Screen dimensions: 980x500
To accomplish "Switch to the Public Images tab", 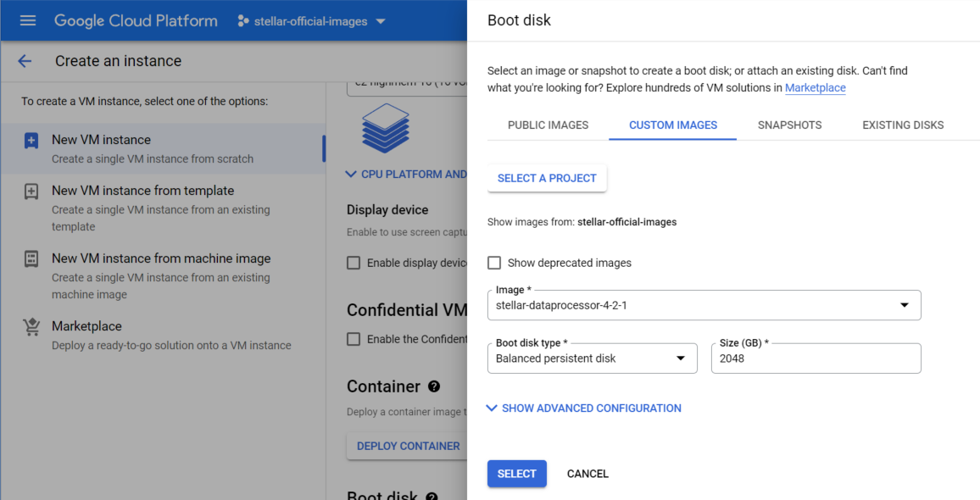I will point(548,125).
